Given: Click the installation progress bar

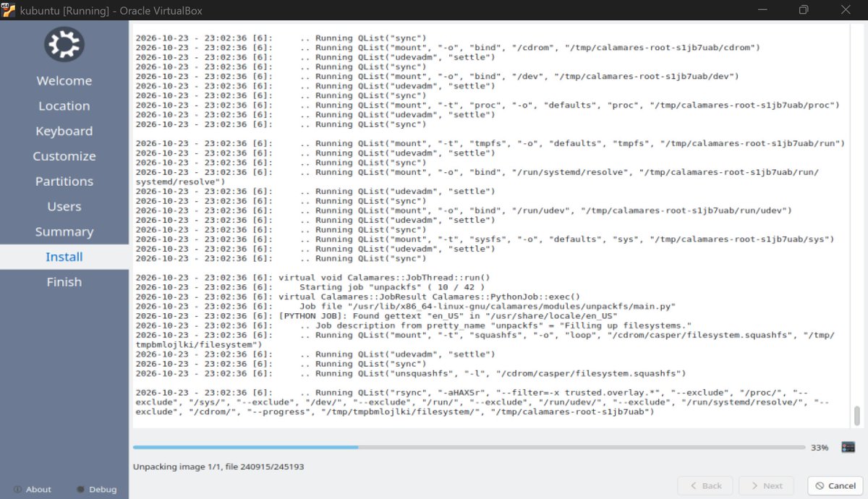Looking at the screenshot, I should pos(469,448).
